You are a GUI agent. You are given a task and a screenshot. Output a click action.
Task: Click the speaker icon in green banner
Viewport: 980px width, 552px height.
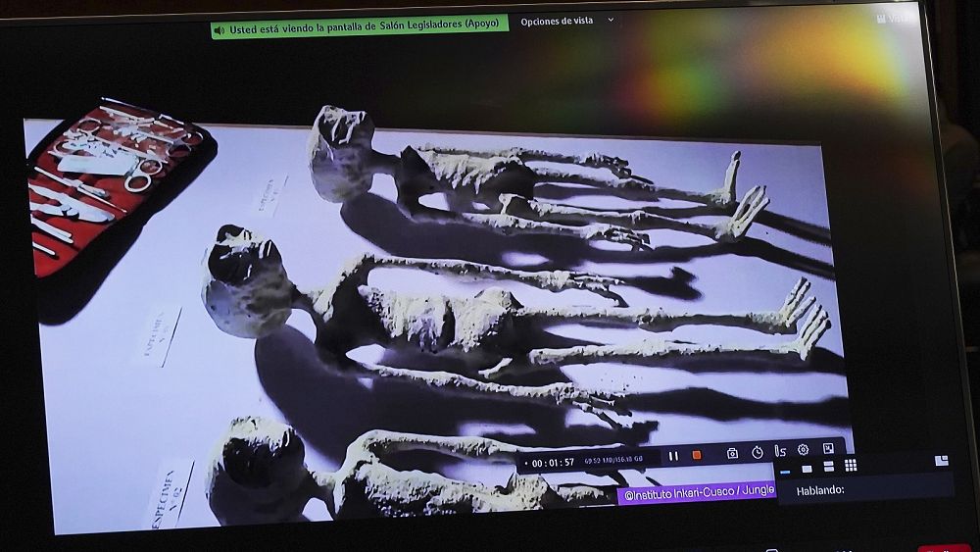[x=220, y=30]
